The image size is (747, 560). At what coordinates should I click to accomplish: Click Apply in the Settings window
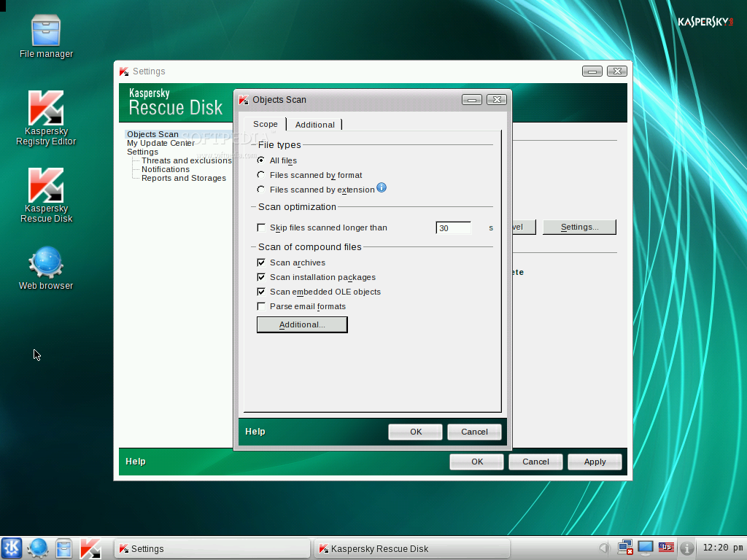click(x=595, y=462)
